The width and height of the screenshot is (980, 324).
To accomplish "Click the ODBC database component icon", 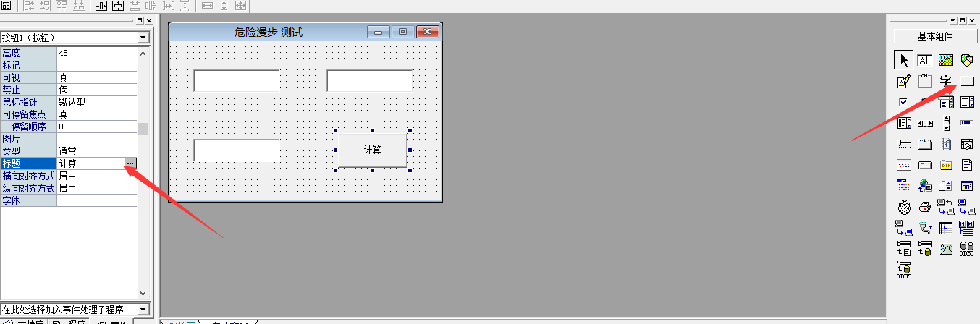I will coord(967,250).
